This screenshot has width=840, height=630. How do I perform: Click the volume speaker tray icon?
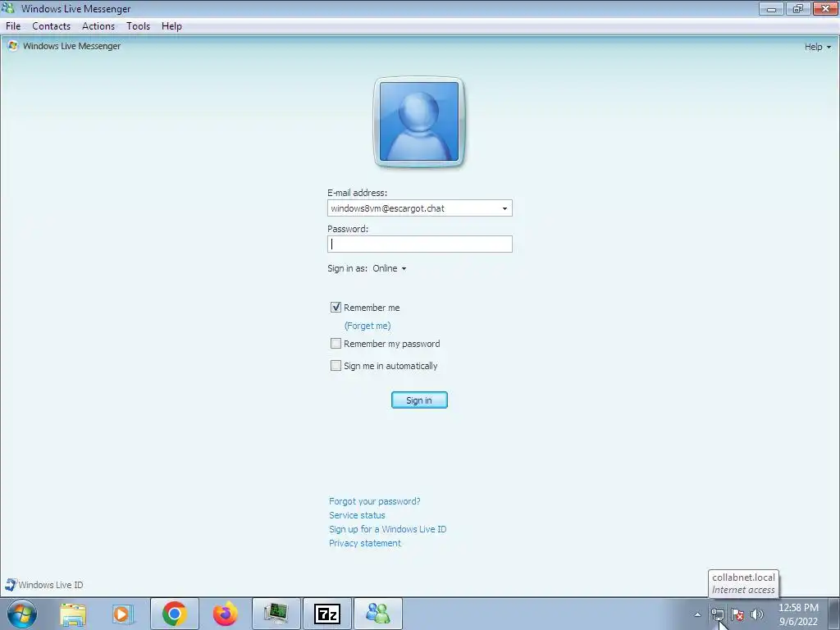point(757,614)
